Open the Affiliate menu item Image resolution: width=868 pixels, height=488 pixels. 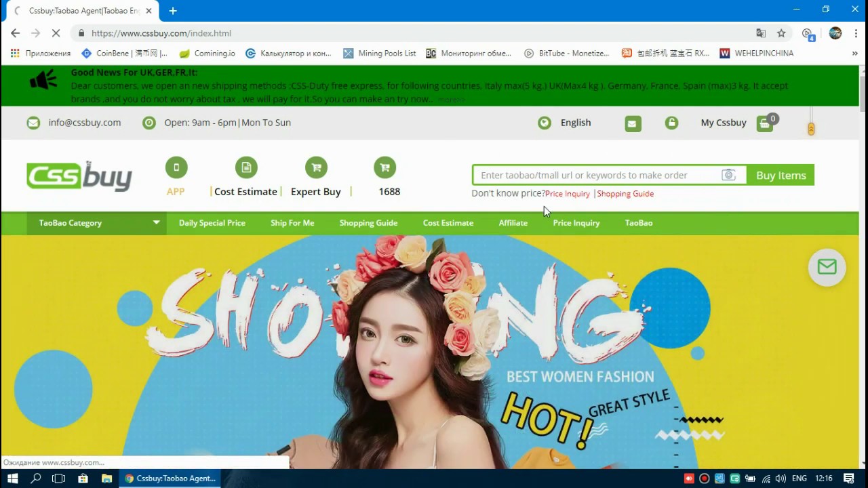(x=513, y=223)
